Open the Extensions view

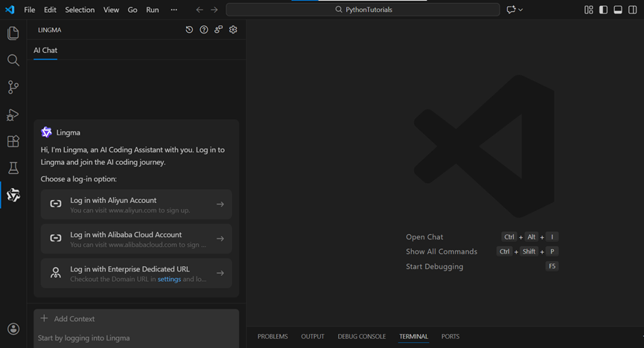(13, 141)
